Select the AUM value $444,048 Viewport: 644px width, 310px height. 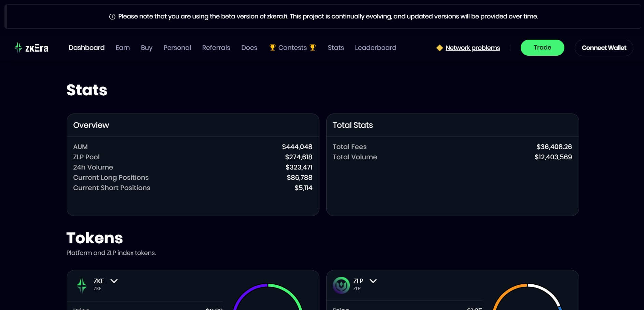297,147
